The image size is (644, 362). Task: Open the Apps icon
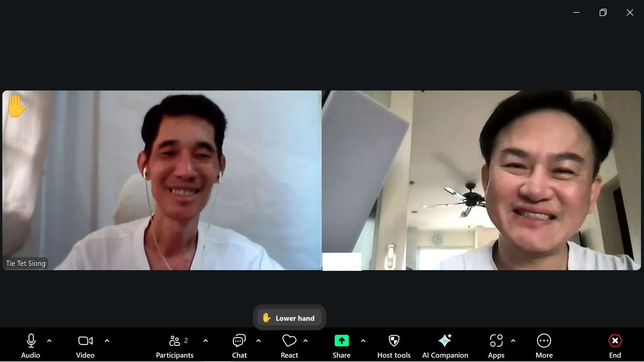click(x=496, y=341)
